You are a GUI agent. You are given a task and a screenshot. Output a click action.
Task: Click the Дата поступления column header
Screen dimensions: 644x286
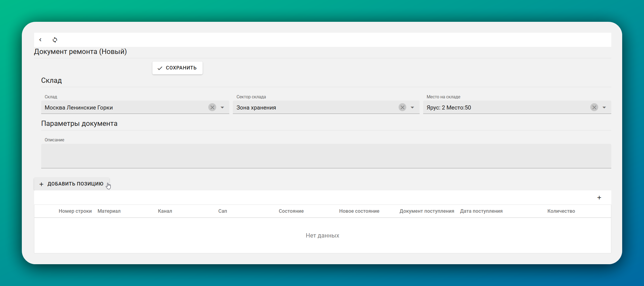tap(481, 211)
